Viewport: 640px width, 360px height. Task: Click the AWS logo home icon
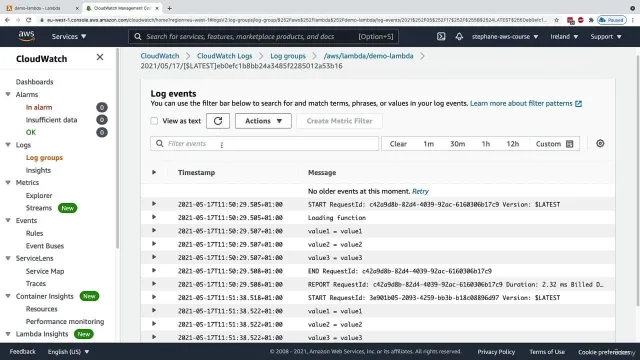(x=26, y=36)
